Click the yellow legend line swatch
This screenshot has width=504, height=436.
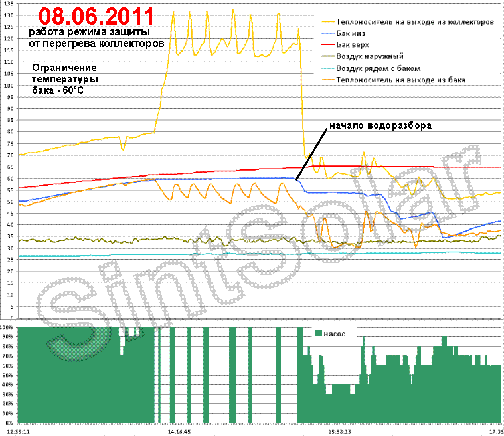point(328,22)
